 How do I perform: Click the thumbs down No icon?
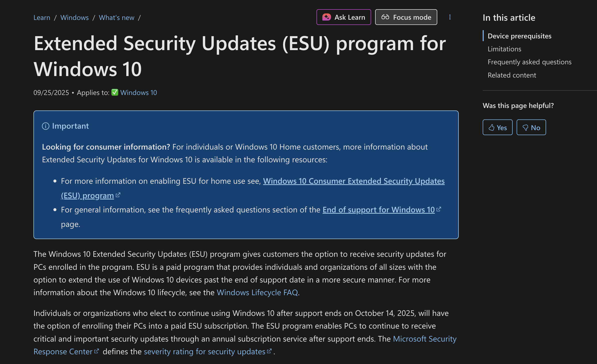tap(525, 128)
